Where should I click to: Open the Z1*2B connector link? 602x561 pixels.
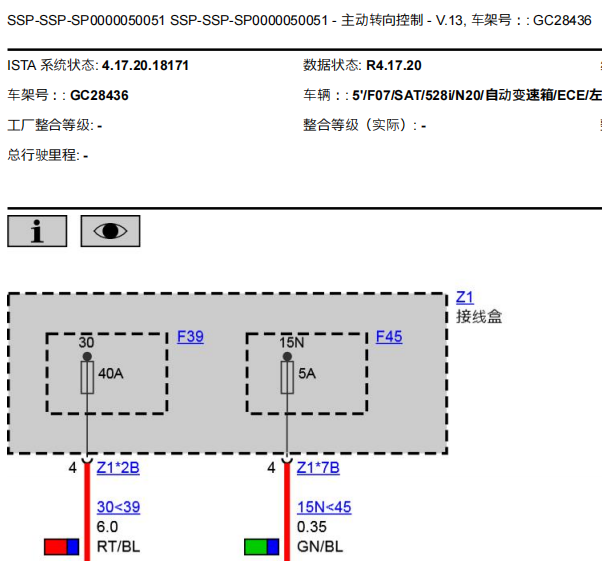118,468
